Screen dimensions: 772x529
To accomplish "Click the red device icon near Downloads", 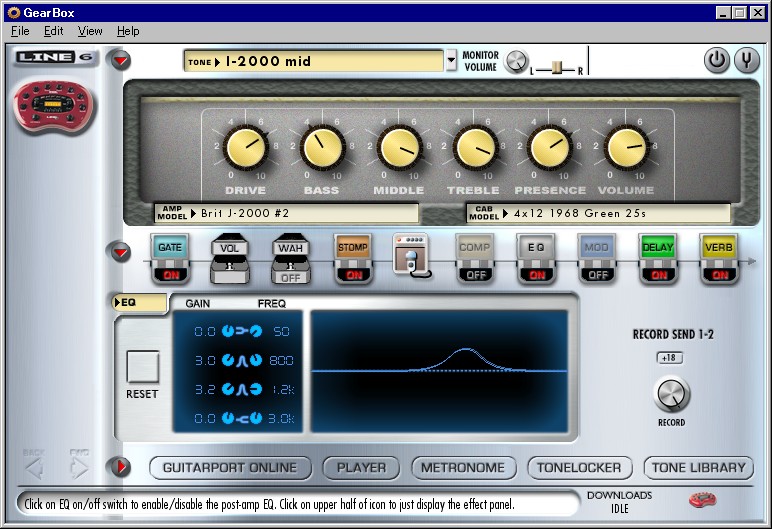I will tap(703, 500).
